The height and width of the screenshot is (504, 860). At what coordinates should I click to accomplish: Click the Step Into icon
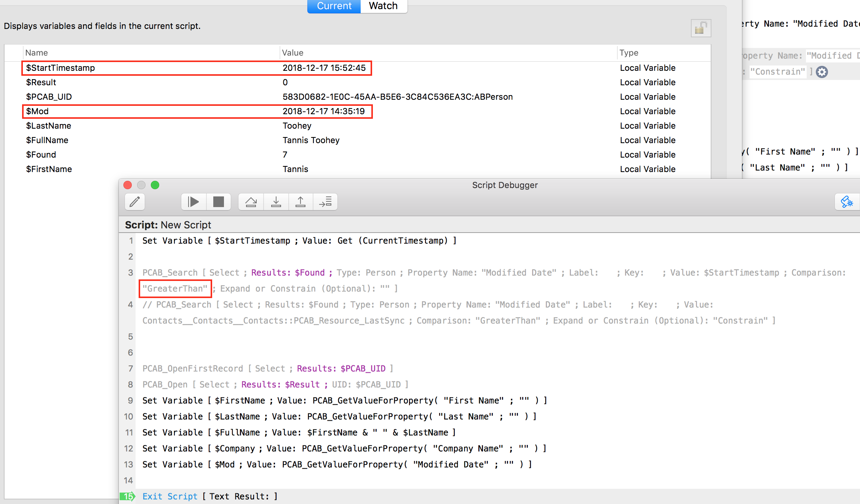tap(276, 202)
